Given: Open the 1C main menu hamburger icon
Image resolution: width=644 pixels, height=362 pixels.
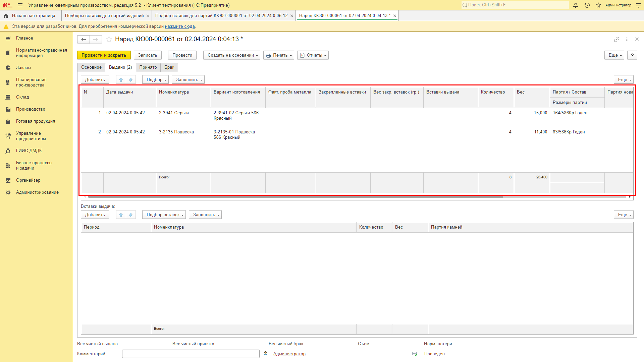Looking at the screenshot, I should (x=20, y=5).
